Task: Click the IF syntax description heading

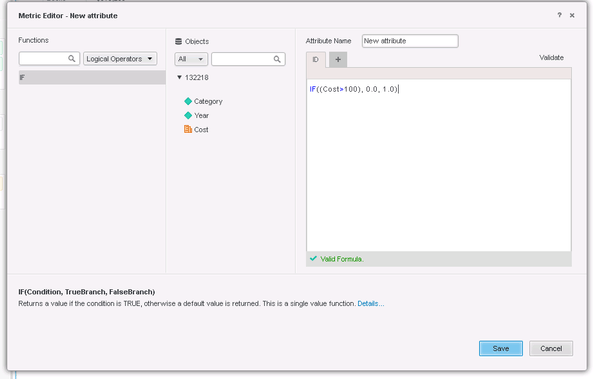Action: [86, 292]
